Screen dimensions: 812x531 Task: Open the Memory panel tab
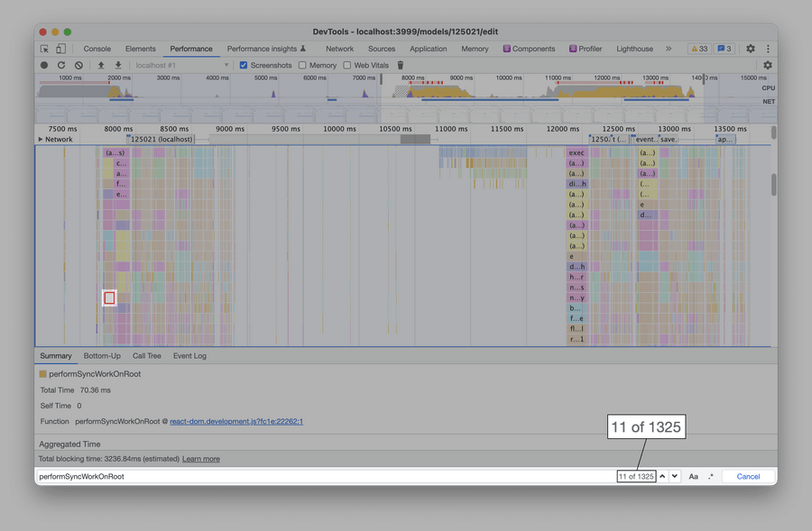(475, 49)
